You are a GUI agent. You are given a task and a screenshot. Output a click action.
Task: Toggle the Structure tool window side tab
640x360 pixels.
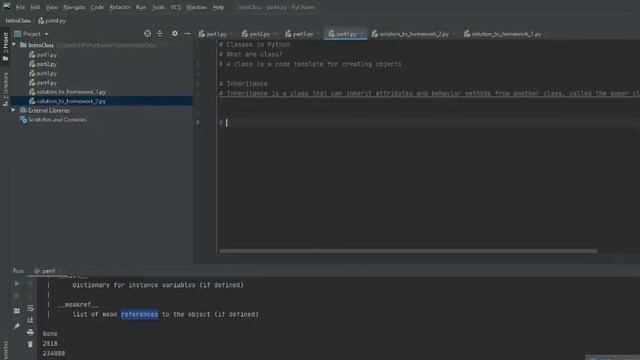coord(5,90)
